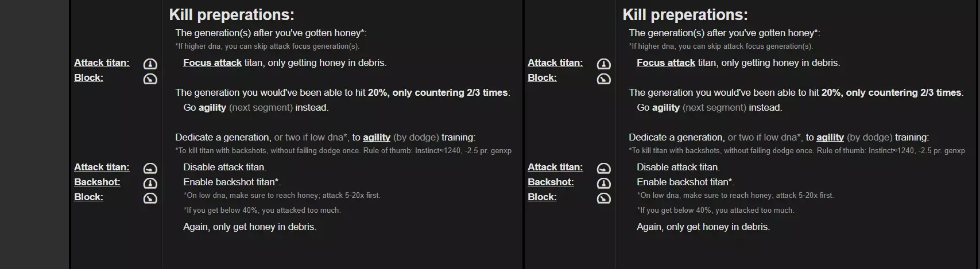Click the Backshot gauge icon in left panel
This screenshot has width=980, height=269.
(x=150, y=183)
